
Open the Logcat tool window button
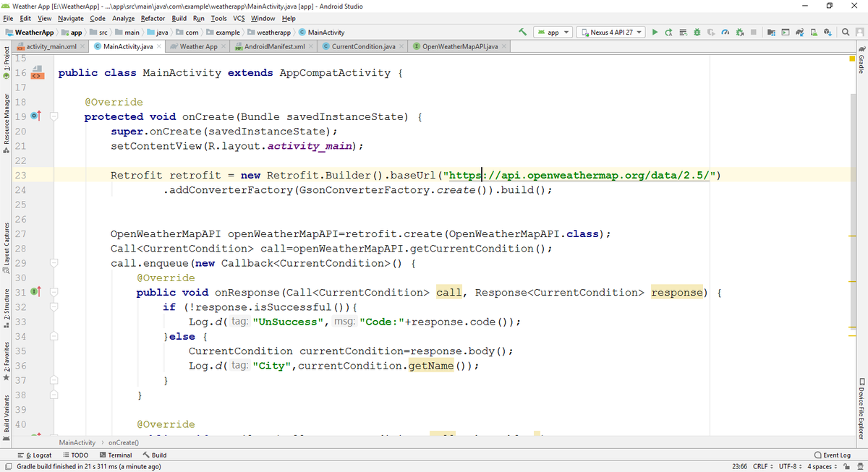pos(34,455)
